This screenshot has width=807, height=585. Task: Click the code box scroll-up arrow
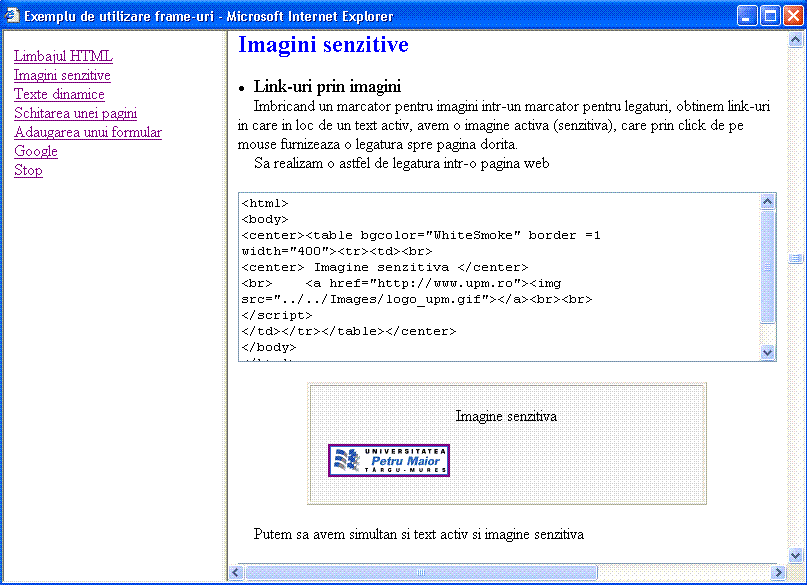pos(768,201)
